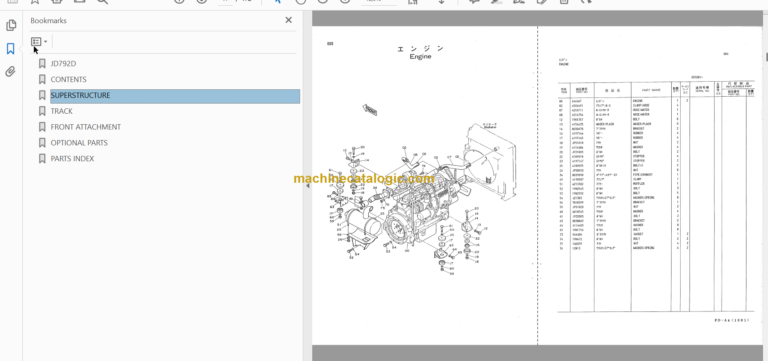
Task: Select the SUPERSTRUCTURE bookmark
Action: pyautogui.click(x=175, y=96)
